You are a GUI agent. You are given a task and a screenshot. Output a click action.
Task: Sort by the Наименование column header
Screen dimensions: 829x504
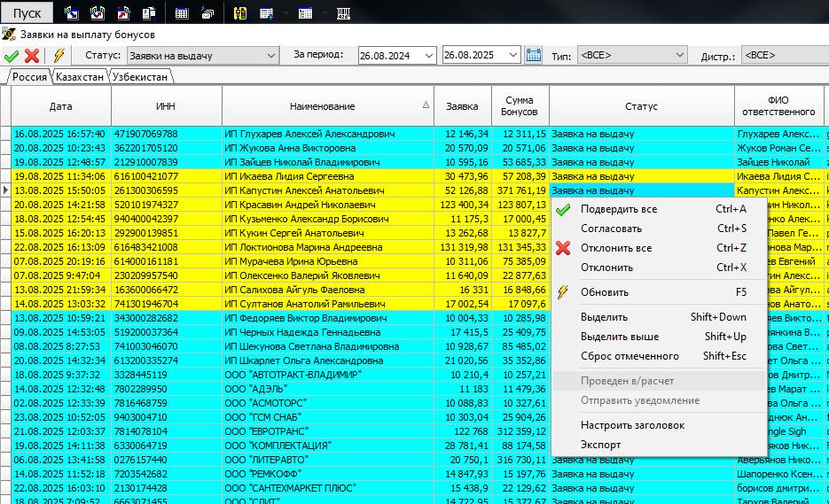pyautogui.click(x=328, y=106)
